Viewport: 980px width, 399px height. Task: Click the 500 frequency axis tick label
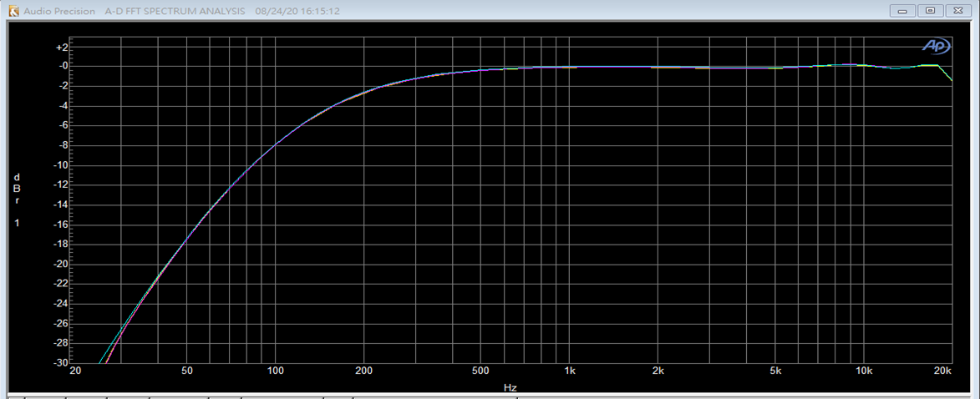pyautogui.click(x=480, y=371)
